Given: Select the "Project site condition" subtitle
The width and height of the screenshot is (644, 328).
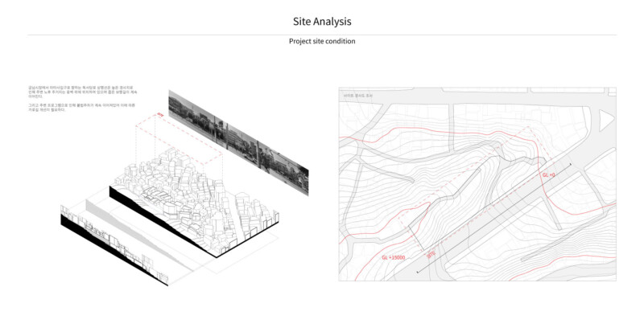Looking at the screenshot, I should coord(322,41).
